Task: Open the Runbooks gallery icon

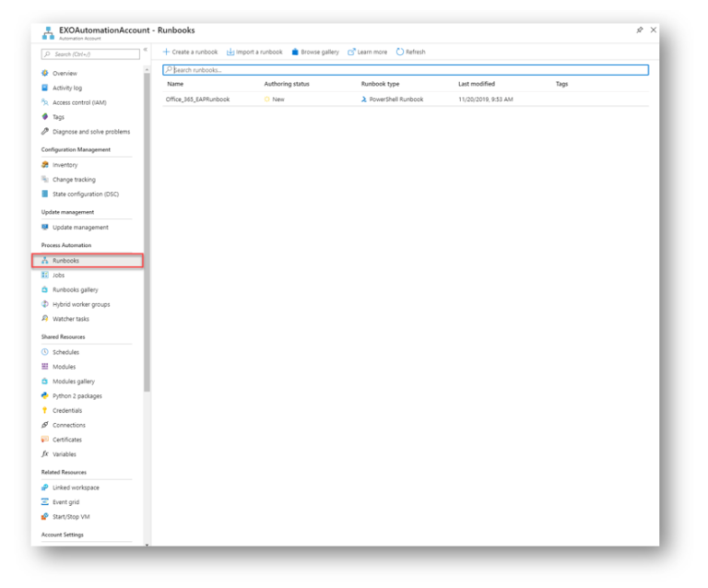Action: point(44,289)
